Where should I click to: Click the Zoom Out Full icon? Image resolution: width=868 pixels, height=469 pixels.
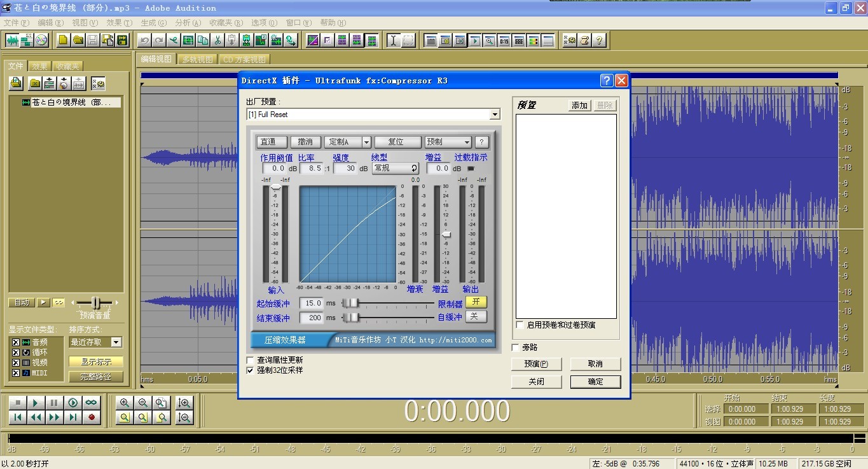pyautogui.click(x=162, y=403)
